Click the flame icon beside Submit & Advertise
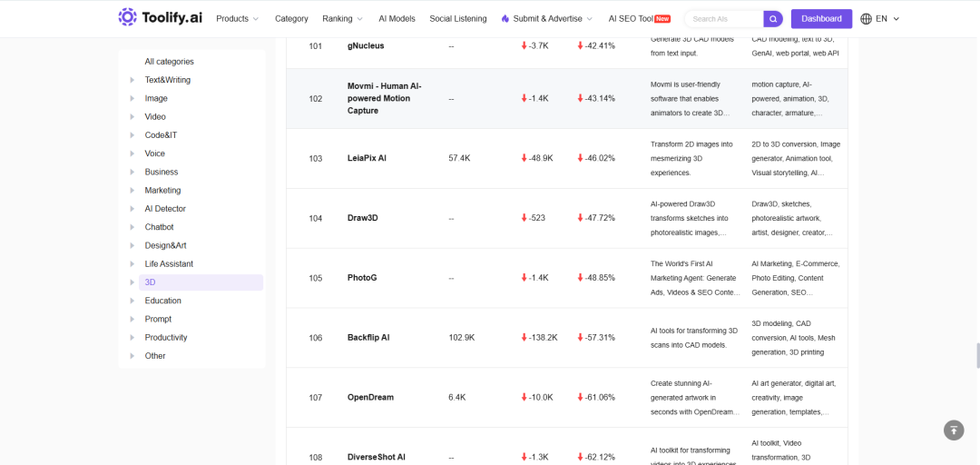980x465 pixels. coord(505,19)
